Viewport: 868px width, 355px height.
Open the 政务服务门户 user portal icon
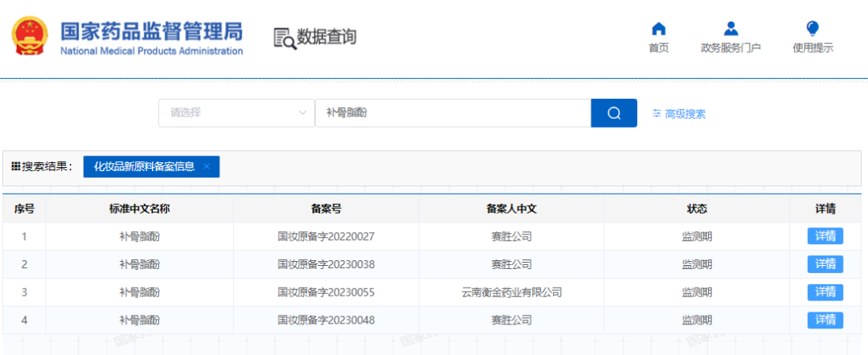coord(731,30)
